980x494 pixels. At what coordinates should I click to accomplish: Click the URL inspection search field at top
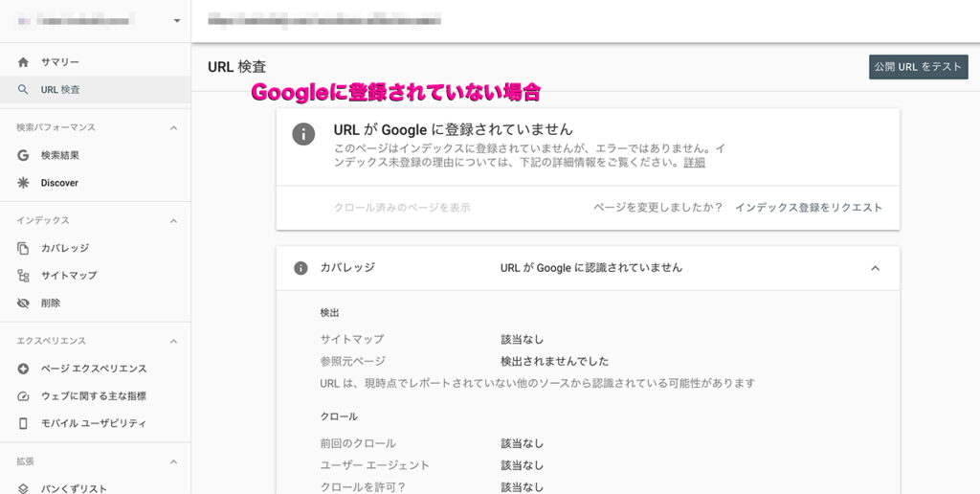click(586, 21)
